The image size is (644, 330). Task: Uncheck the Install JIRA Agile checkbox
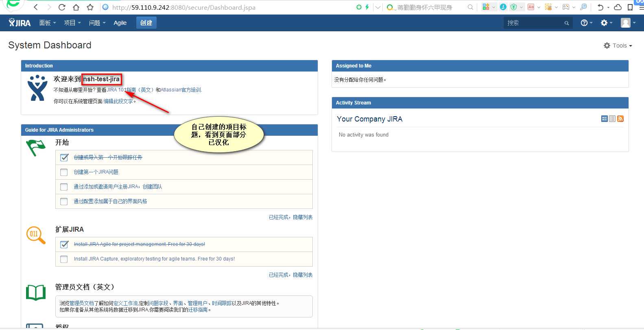tap(64, 244)
